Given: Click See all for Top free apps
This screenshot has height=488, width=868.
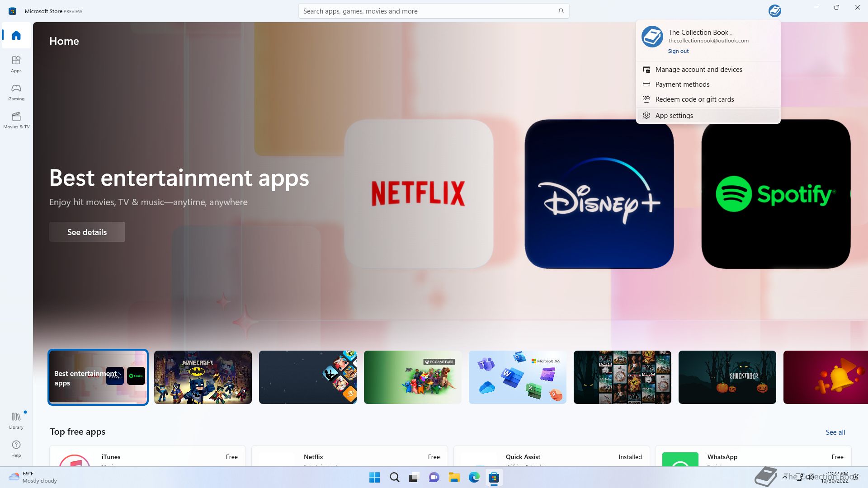Looking at the screenshot, I should (835, 432).
